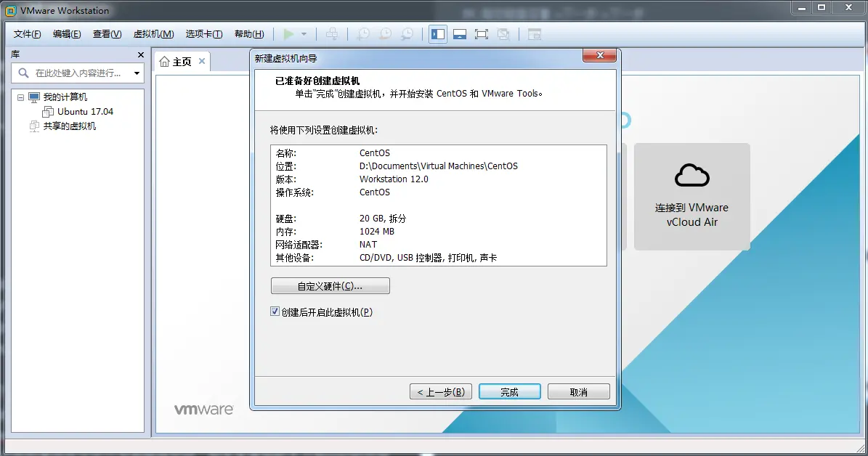This screenshot has height=456, width=868.
Task: Click the Unity mode toolbar icon
Action: [503, 34]
